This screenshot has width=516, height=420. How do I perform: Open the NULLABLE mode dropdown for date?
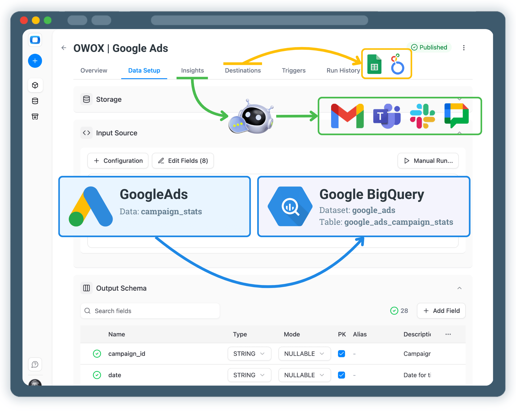tap(304, 375)
